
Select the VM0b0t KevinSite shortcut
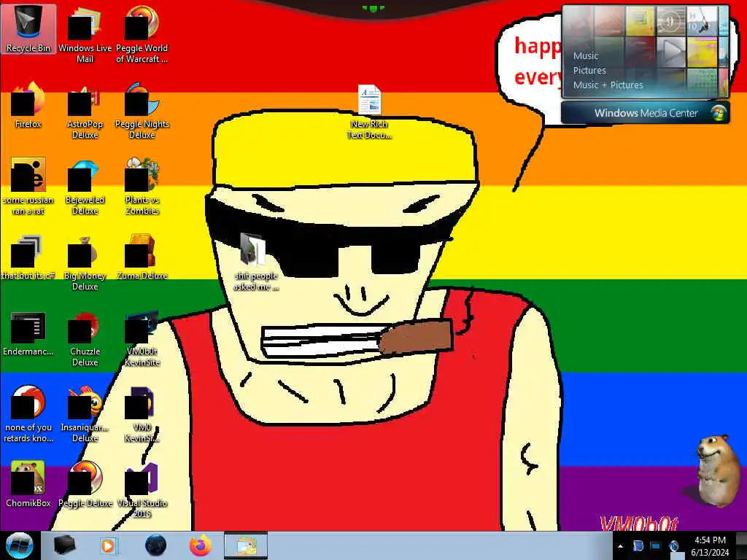click(142, 338)
